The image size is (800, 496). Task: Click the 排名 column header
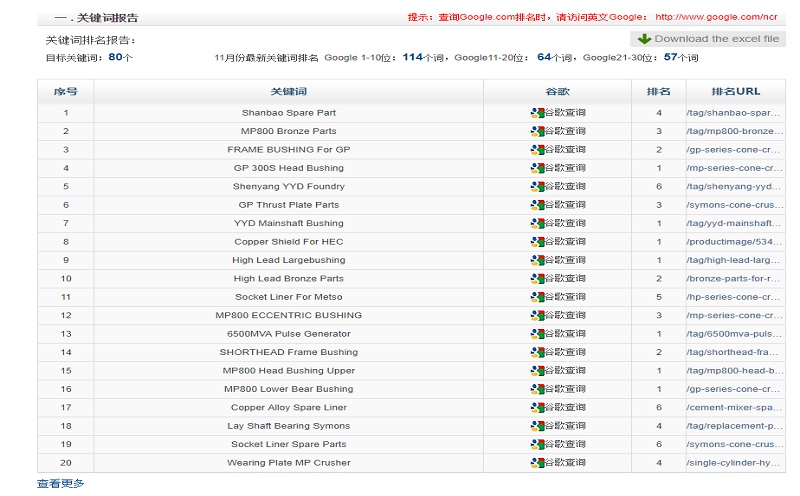[659, 91]
